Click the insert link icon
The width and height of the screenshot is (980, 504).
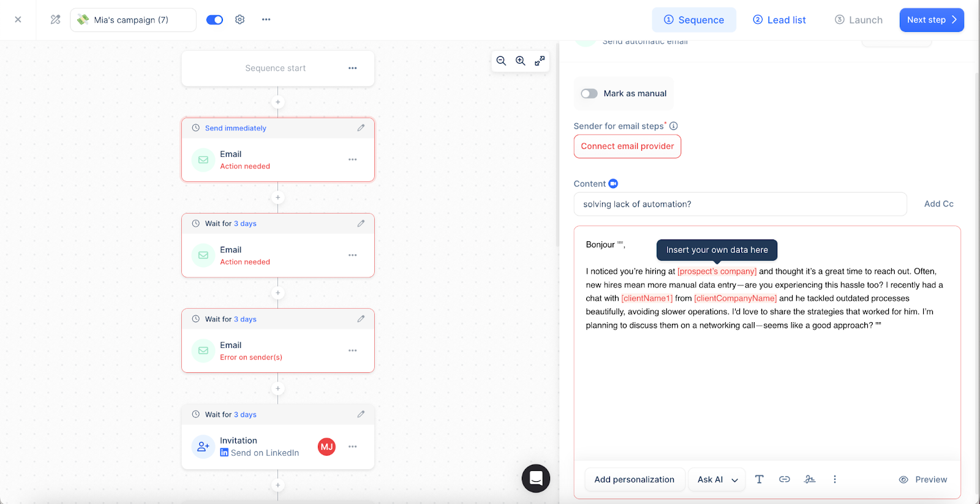pos(784,480)
